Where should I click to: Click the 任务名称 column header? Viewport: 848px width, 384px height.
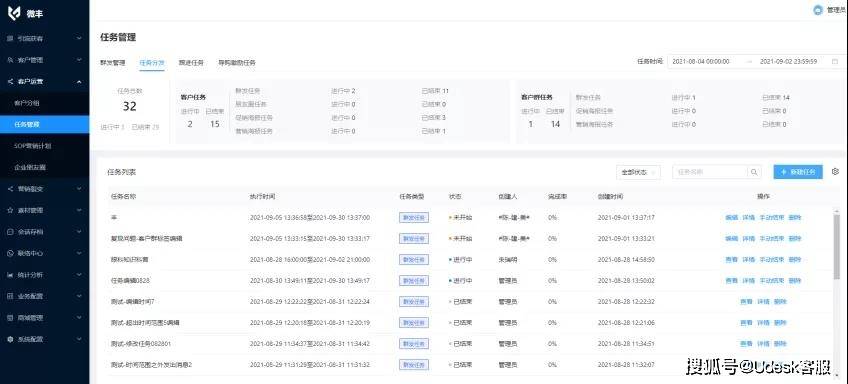(123, 197)
